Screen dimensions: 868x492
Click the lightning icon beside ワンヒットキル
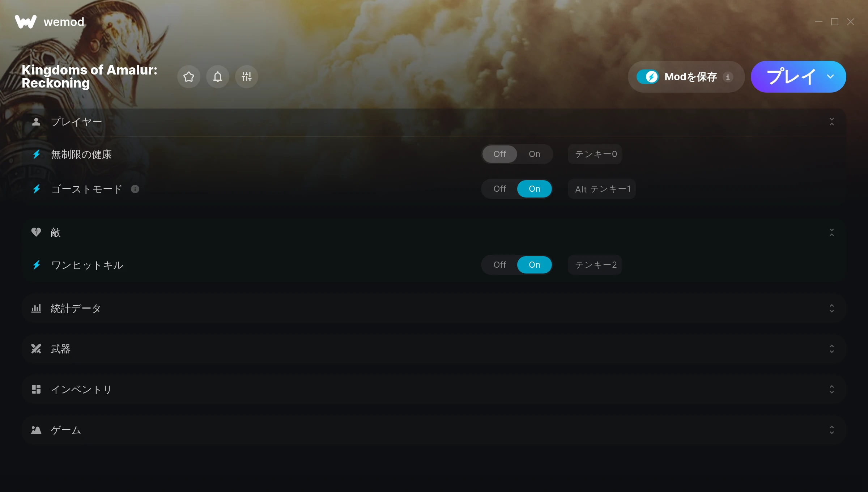(x=37, y=265)
